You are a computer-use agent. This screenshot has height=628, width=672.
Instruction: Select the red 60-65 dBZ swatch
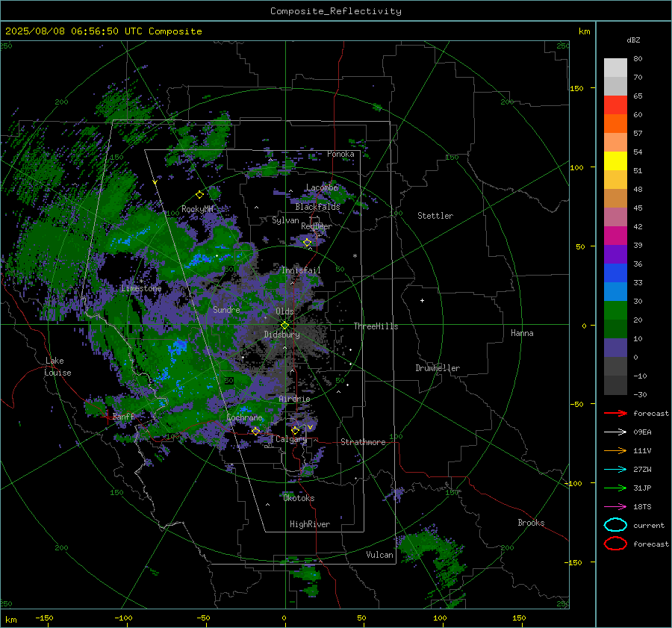[615, 105]
